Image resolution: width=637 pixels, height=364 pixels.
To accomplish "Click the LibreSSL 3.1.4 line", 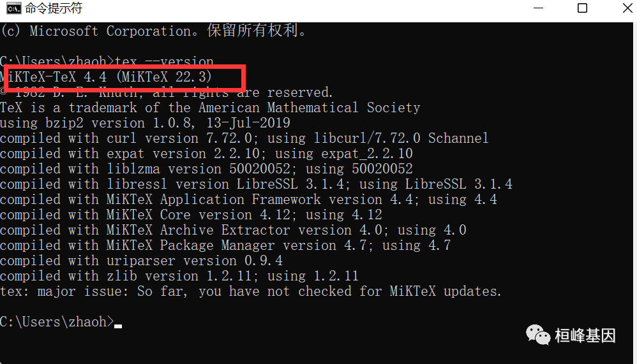I will pos(256,184).
